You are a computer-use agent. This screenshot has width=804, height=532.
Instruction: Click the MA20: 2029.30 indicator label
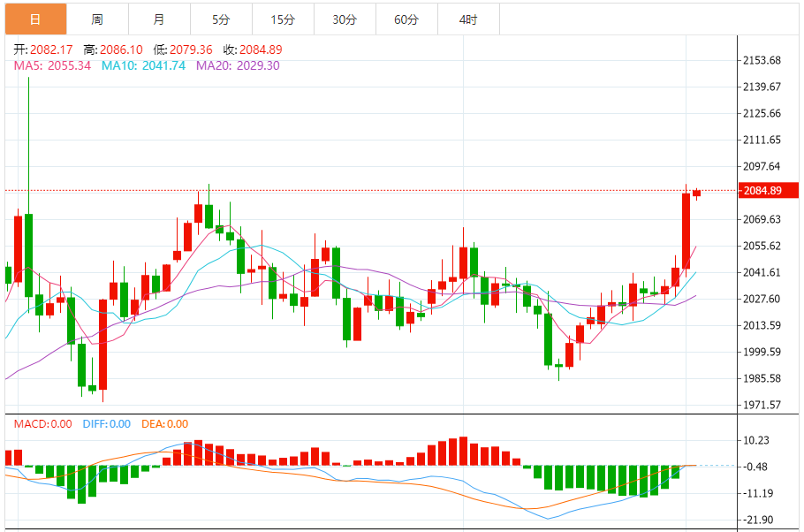tap(238, 65)
